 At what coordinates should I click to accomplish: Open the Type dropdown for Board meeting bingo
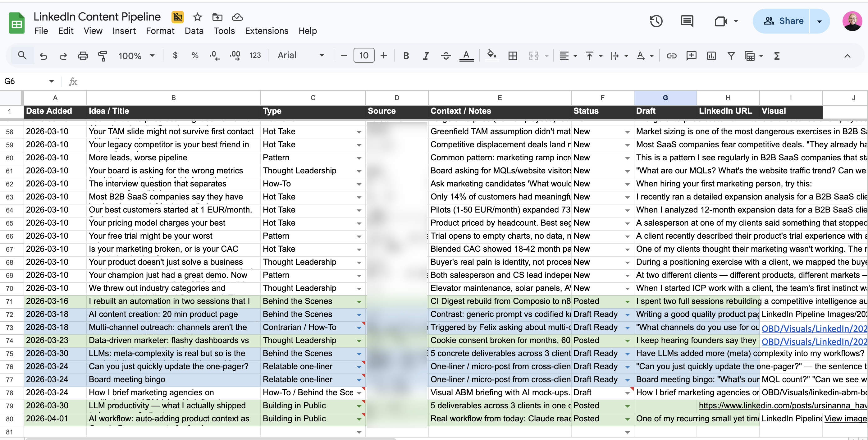click(359, 380)
